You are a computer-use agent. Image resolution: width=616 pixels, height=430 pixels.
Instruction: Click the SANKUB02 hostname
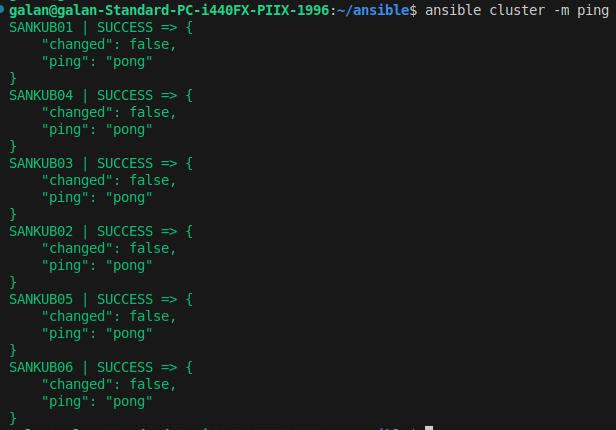coord(41,231)
